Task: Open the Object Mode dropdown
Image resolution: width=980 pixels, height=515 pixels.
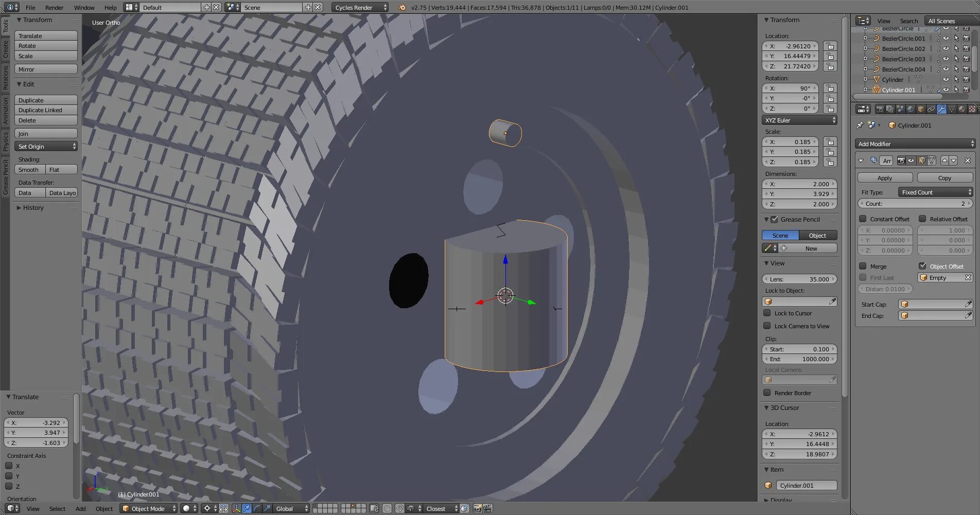Action: point(148,508)
